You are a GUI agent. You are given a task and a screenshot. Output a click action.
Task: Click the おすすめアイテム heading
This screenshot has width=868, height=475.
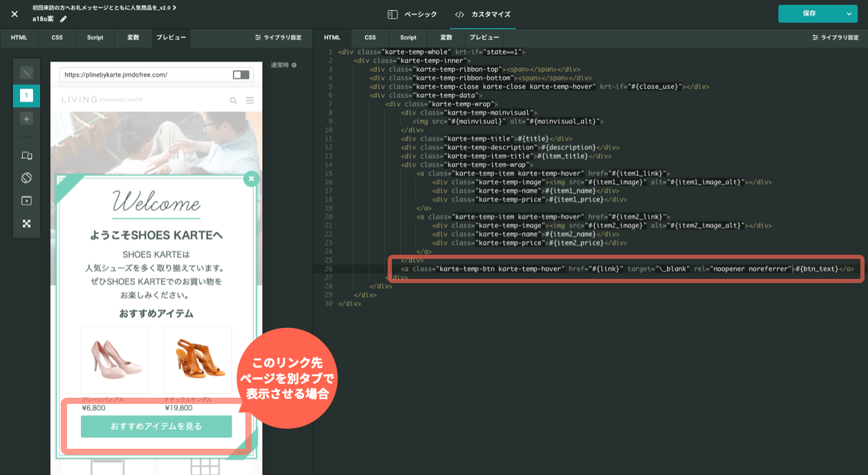coord(156,313)
